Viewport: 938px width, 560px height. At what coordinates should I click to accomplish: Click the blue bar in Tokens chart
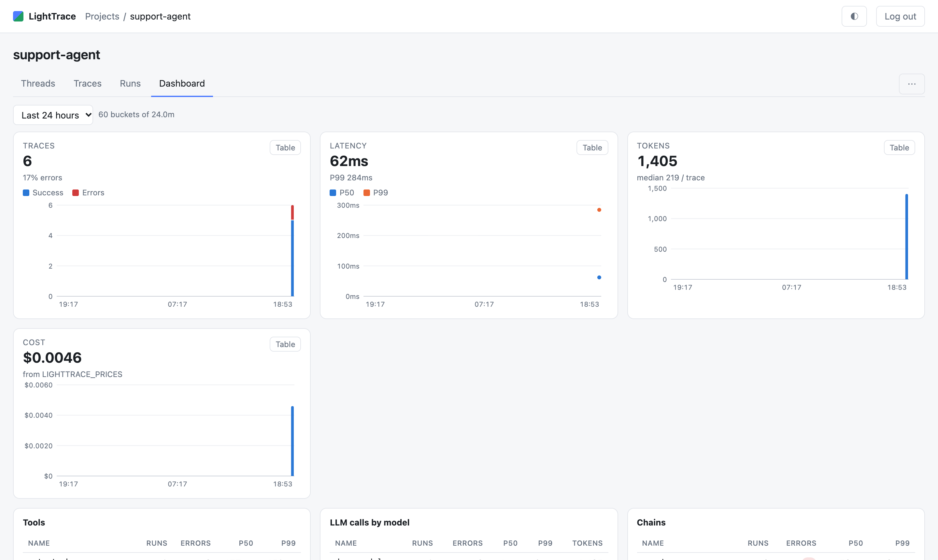click(x=907, y=237)
